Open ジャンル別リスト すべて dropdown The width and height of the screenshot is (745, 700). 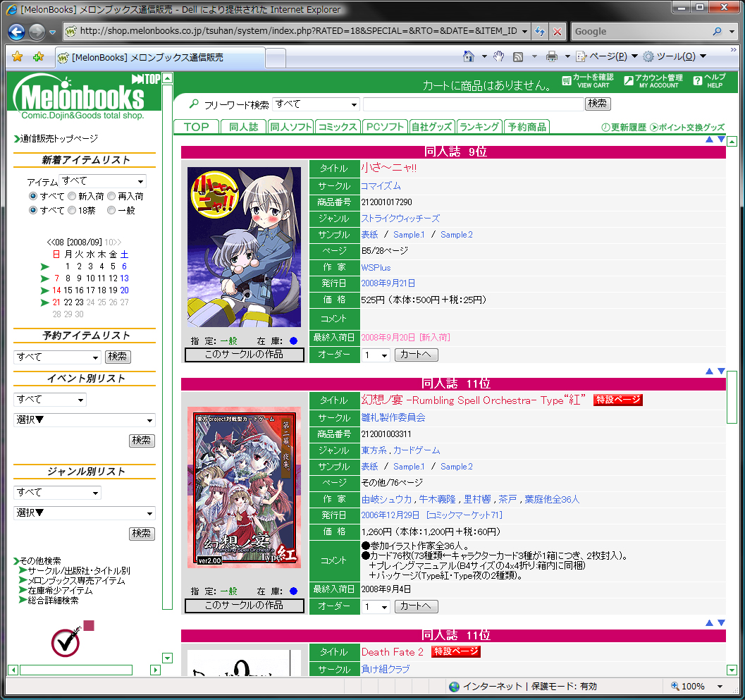tap(58, 493)
